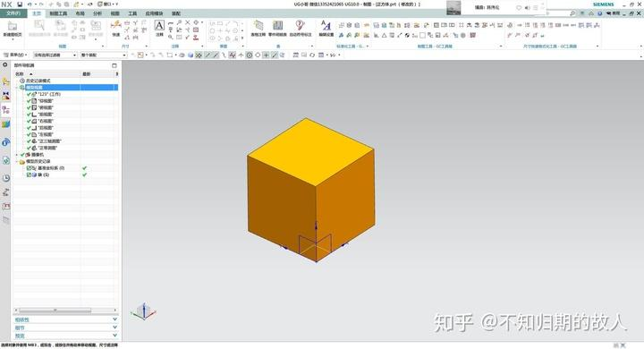The image size is (644, 349).
Task: Expand the 注释 ribbon group options arrow
Action: click(202, 47)
